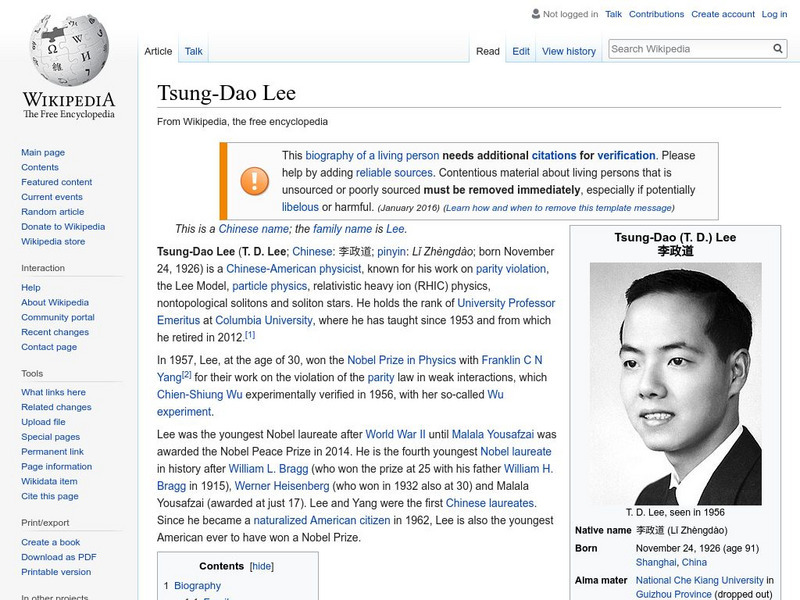Open the Werner Heisenberg link

tap(282, 485)
